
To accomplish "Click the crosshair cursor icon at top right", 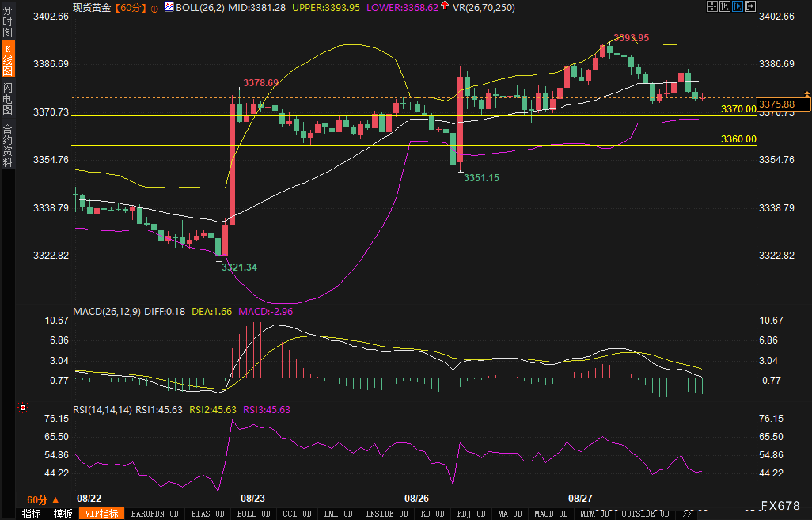I will click(712, 6).
